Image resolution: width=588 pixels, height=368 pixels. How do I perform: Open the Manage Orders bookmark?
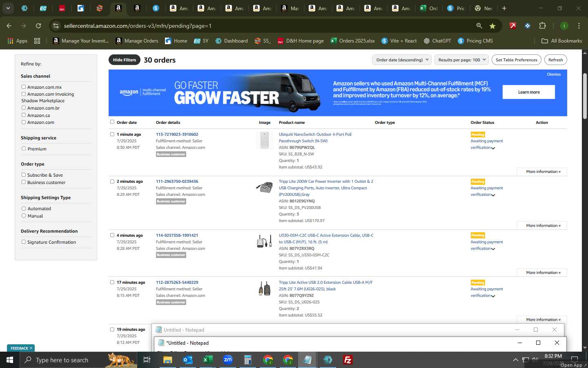tap(137, 41)
